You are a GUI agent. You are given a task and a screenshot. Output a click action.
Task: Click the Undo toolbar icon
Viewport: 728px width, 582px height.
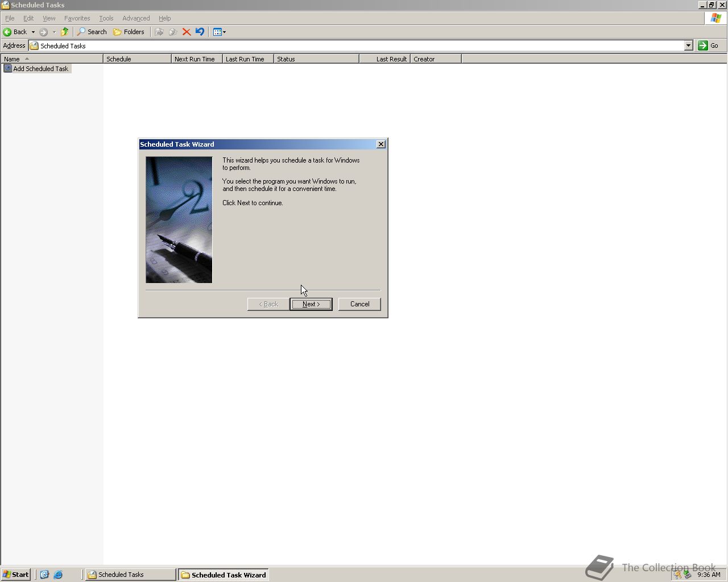pyautogui.click(x=200, y=32)
